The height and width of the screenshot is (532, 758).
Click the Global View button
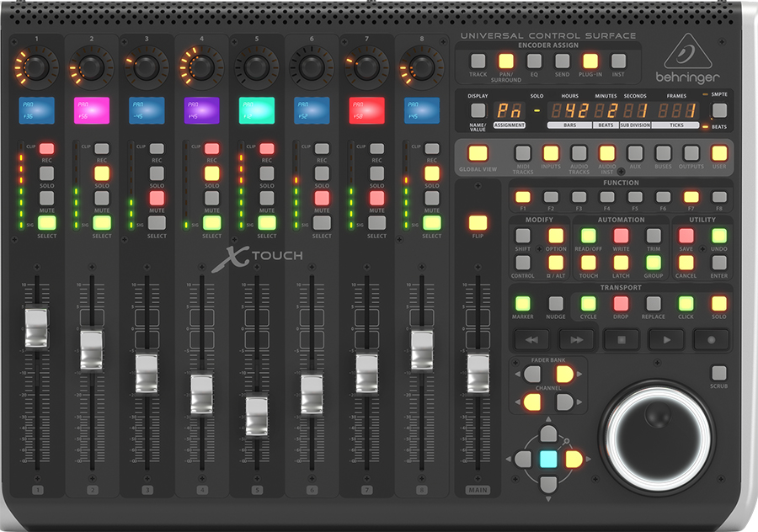click(478, 153)
